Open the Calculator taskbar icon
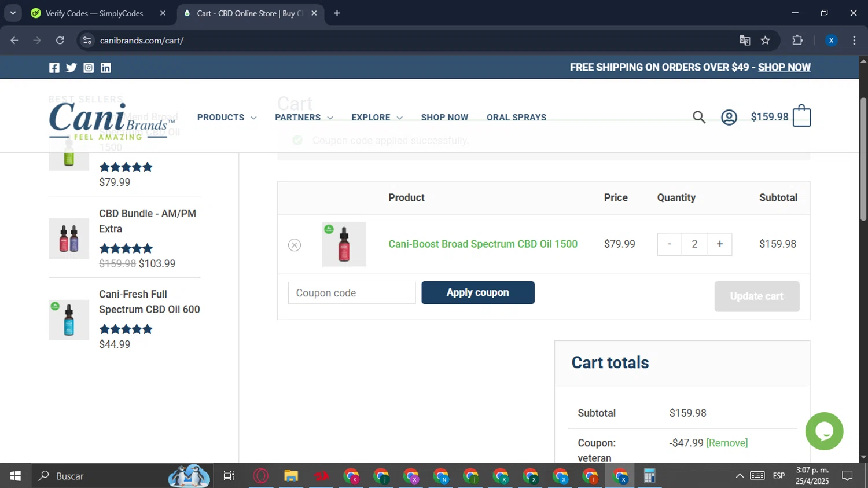Screen dimensions: 868x488 tap(649, 476)
